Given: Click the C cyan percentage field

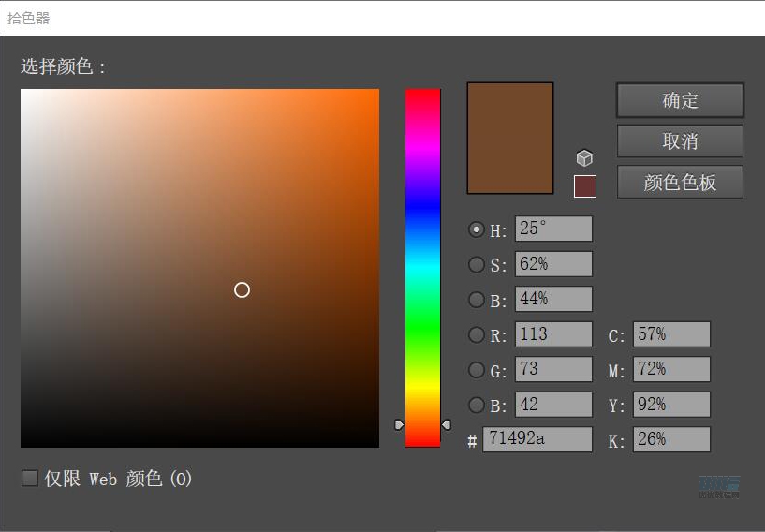Looking at the screenshot, I should click(x=671, y=334).
